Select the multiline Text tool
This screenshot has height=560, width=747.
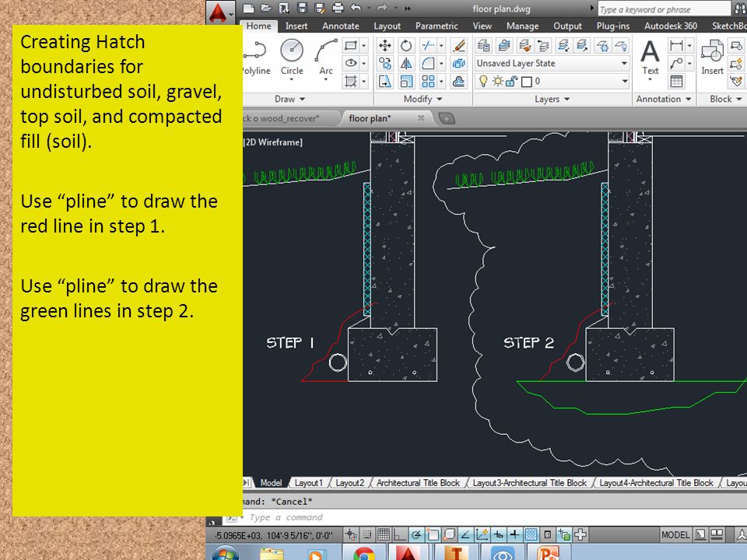650,57
